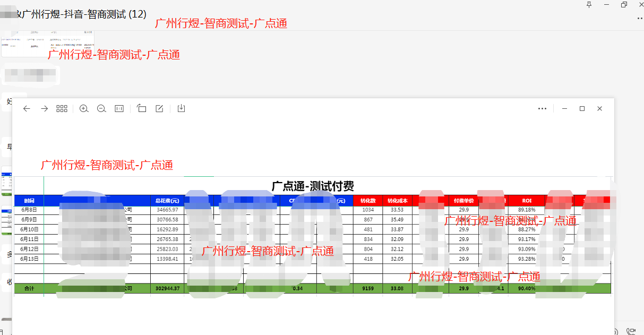This screenshot has height=335, width=644.
Task: Maximize the image viewer window
Action: tap(582, 108)
